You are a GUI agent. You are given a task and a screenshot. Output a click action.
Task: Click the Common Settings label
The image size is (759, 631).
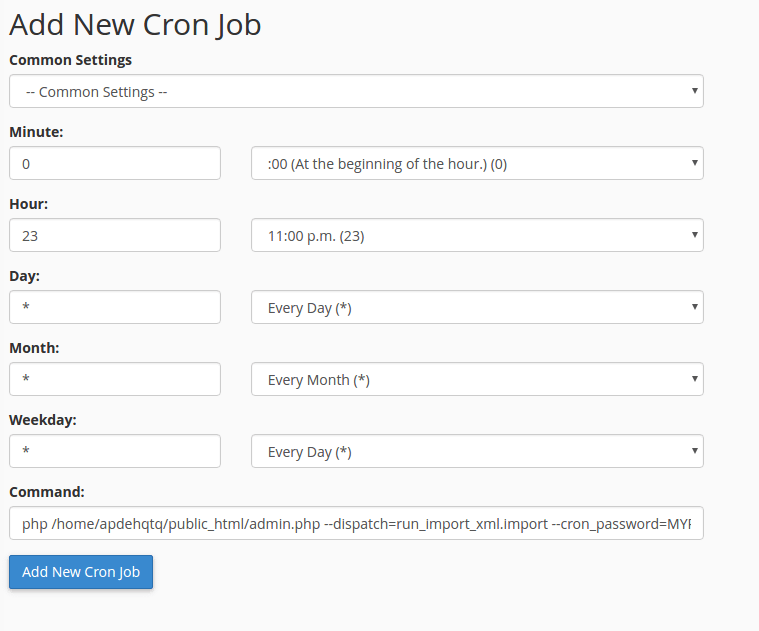click(x=70, y=60)
